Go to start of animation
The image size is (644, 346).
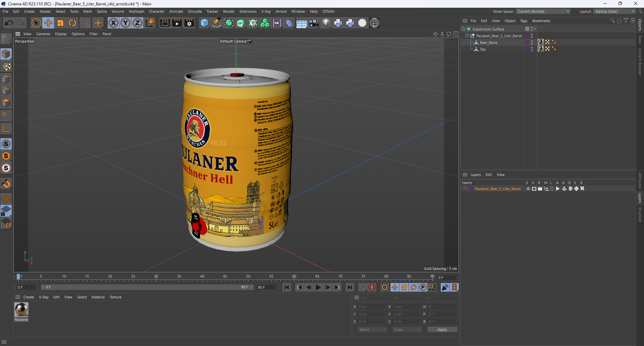pyautogui.click(x=287, y=287)
